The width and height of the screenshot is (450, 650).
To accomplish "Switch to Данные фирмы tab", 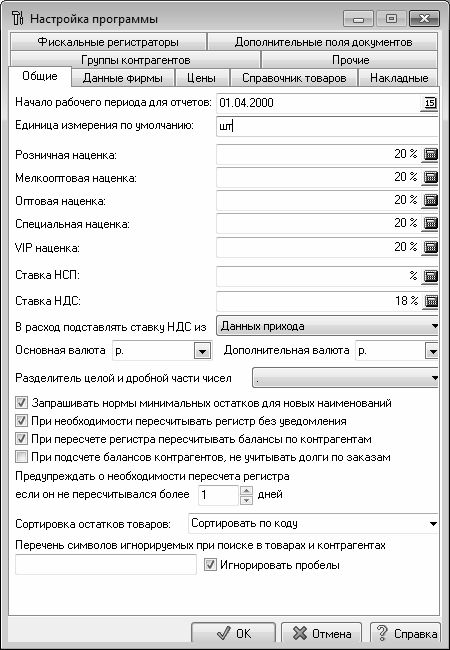I will 123,78.
